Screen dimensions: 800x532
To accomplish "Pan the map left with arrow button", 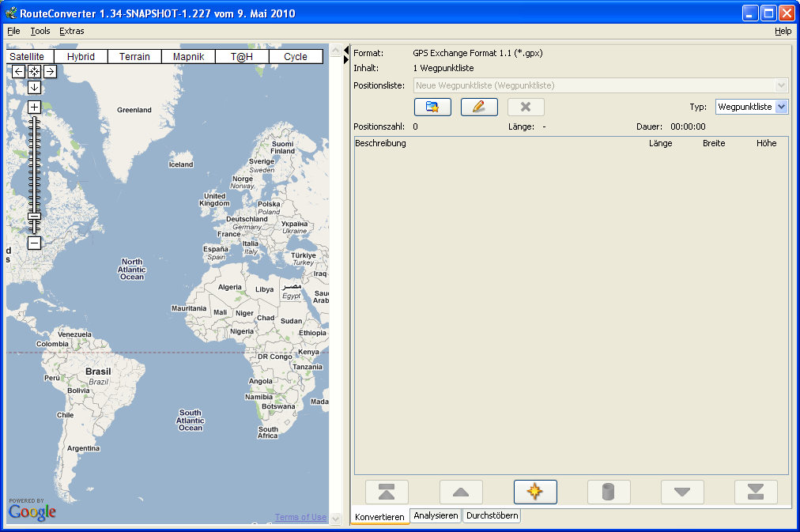I will (18, 71).
